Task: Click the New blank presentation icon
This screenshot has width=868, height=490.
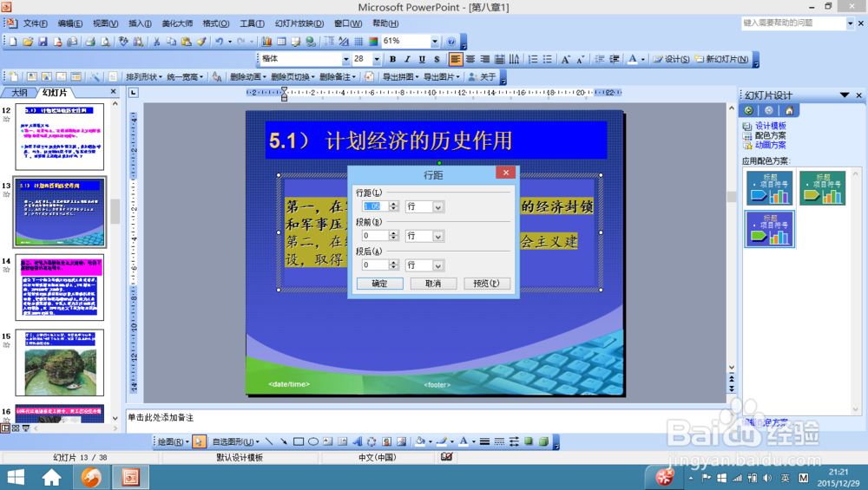Action: coord(13,42)
